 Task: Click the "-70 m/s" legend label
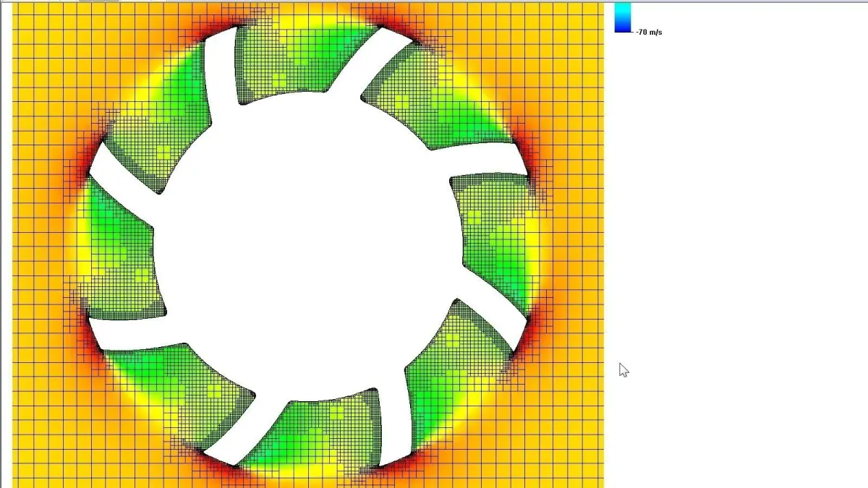click(x=649, y=33)
